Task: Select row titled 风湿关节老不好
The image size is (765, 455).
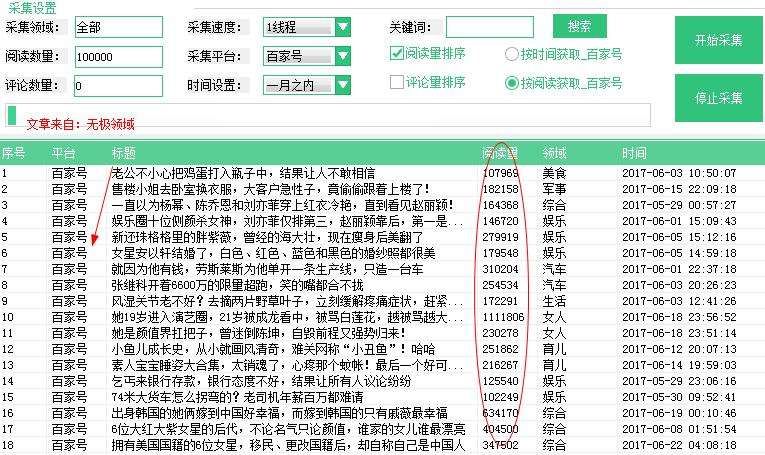Action: [x=382, y=301]
